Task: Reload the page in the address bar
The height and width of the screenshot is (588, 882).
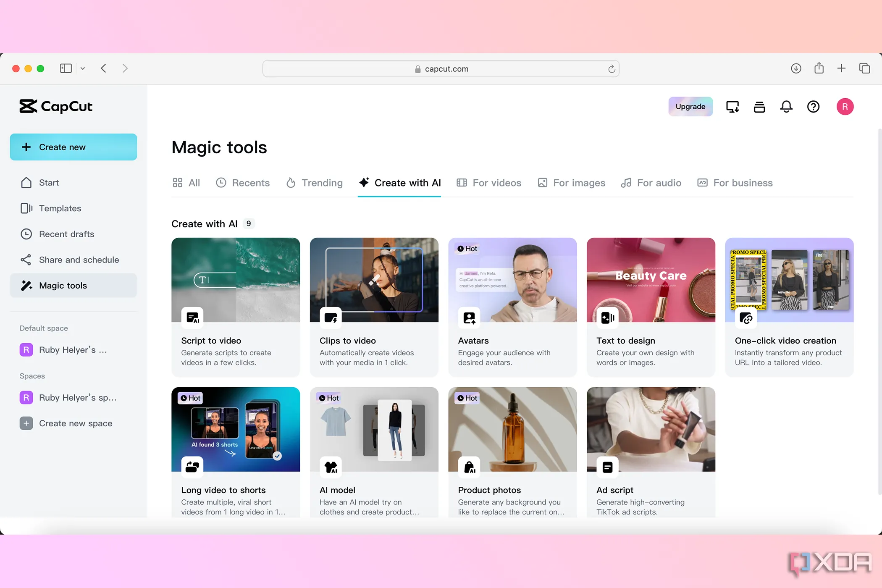Action: point(612,68)
